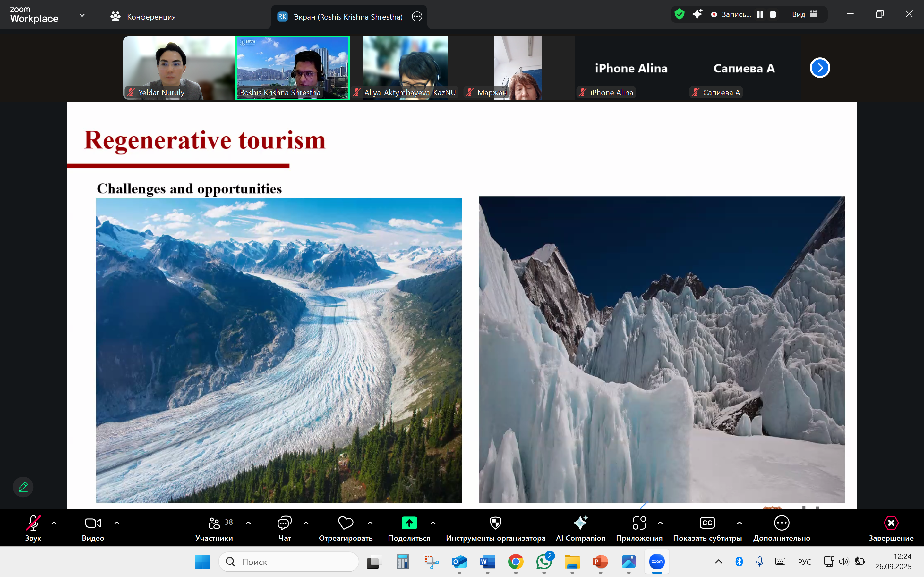The image size is (924, 577).
Task: Toggle Show captions CC button
Action: tap(707, 528)
